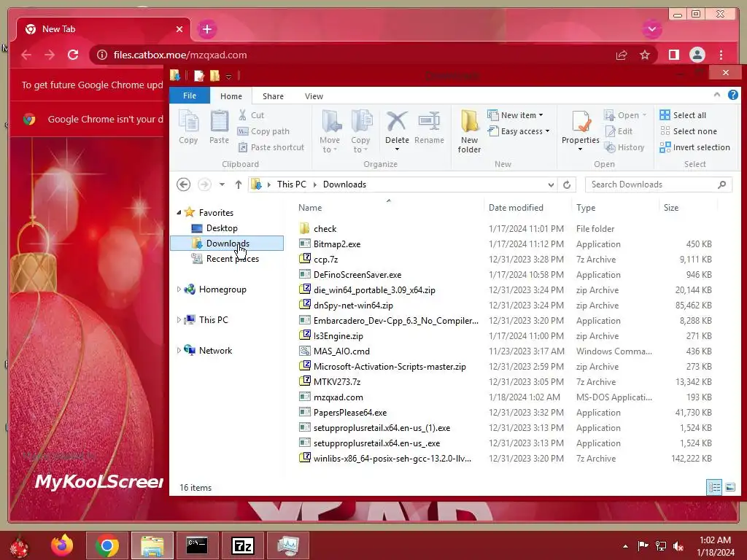Switch to the View ribbon tab
Screen dimensions: 747x560
coord(314,96)
